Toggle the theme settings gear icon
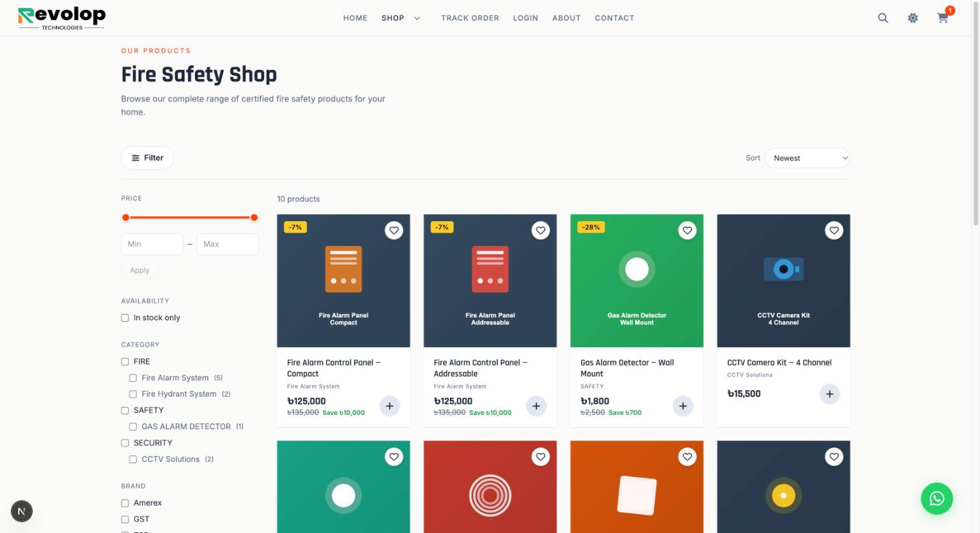This screenshot has height=533, width=980. tap(913, 18)
